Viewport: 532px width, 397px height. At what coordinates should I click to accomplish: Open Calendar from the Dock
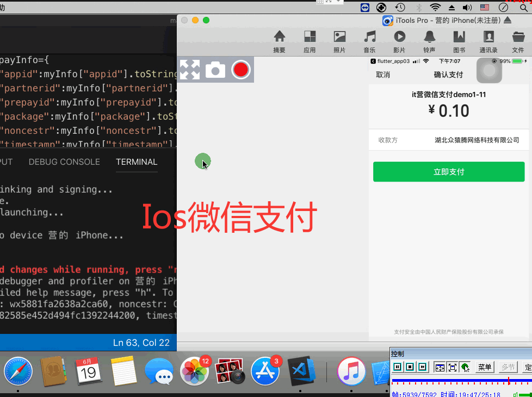pyautogui.click(x=88, y=371)
